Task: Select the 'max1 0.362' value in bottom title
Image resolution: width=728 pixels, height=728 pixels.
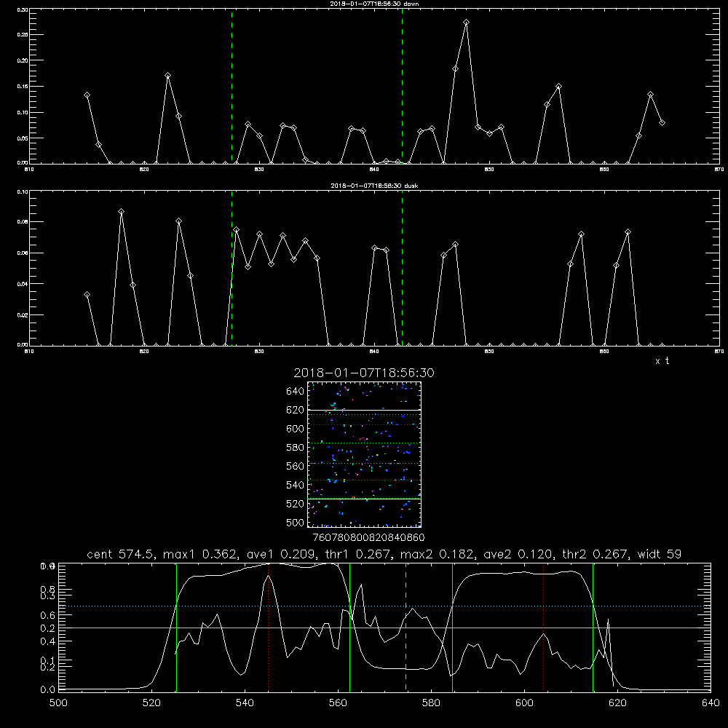Action: tap(200, 554)
